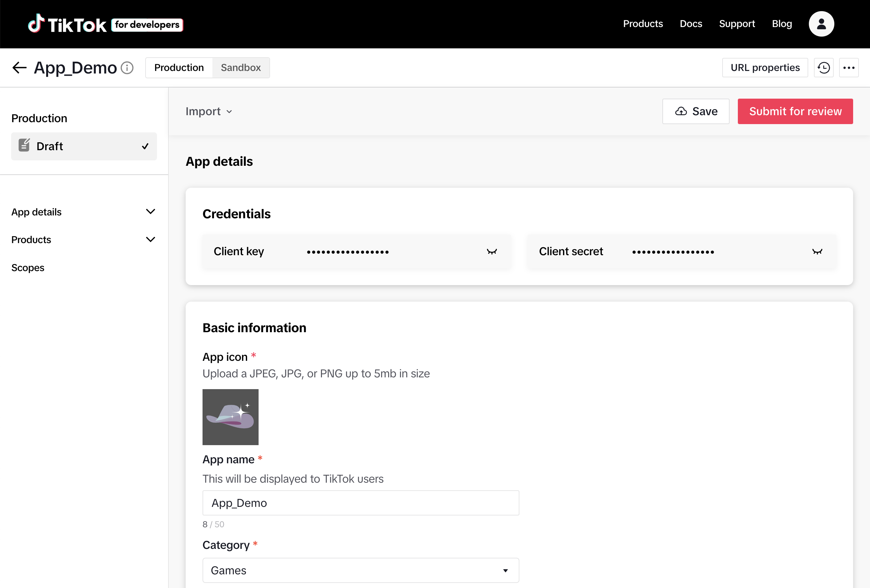
Task: Click the cloud Save button
Action: [695, 111]
